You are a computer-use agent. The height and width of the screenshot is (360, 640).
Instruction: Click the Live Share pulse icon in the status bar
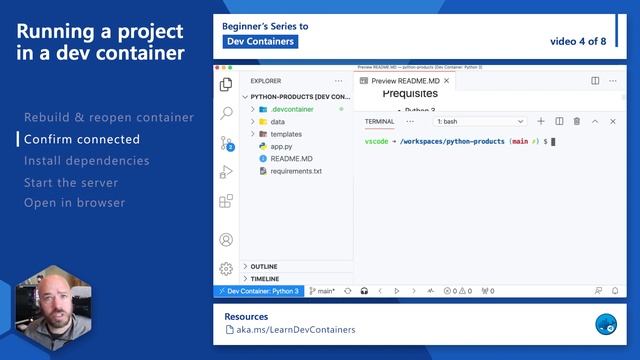click(431, 291)
